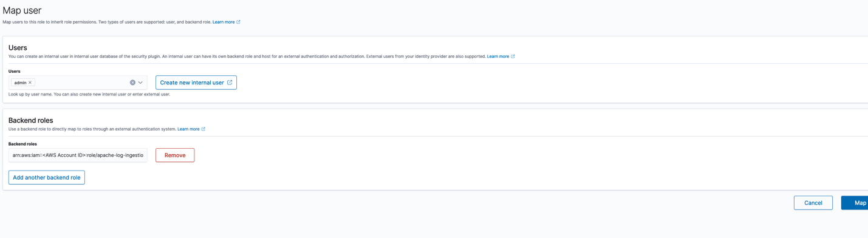Click external-link icon on Create new internal user
Viewport: 868px width, 238px height.
230,83
